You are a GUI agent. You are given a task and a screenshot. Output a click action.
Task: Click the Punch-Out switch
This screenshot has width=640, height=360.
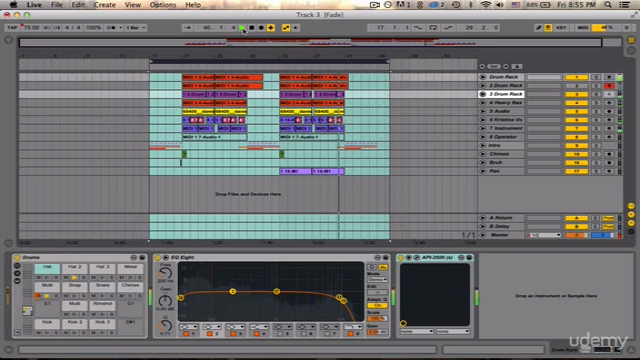[448, 28]
